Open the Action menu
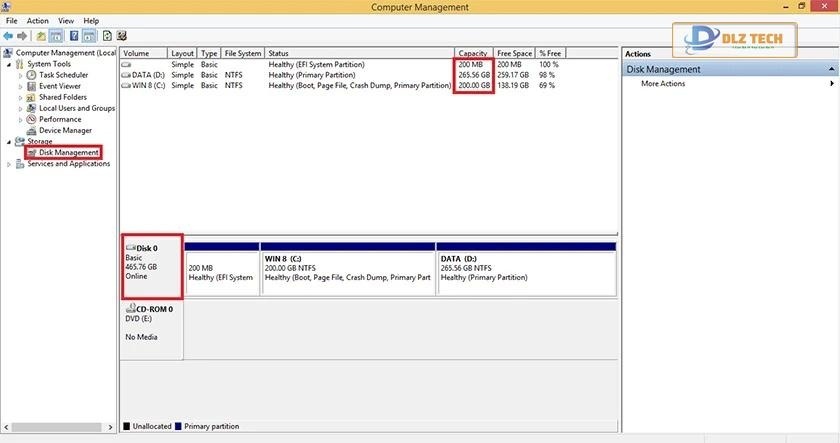Image resolution: width=840 pixels, height=443 pixels. tap(38, 20)
